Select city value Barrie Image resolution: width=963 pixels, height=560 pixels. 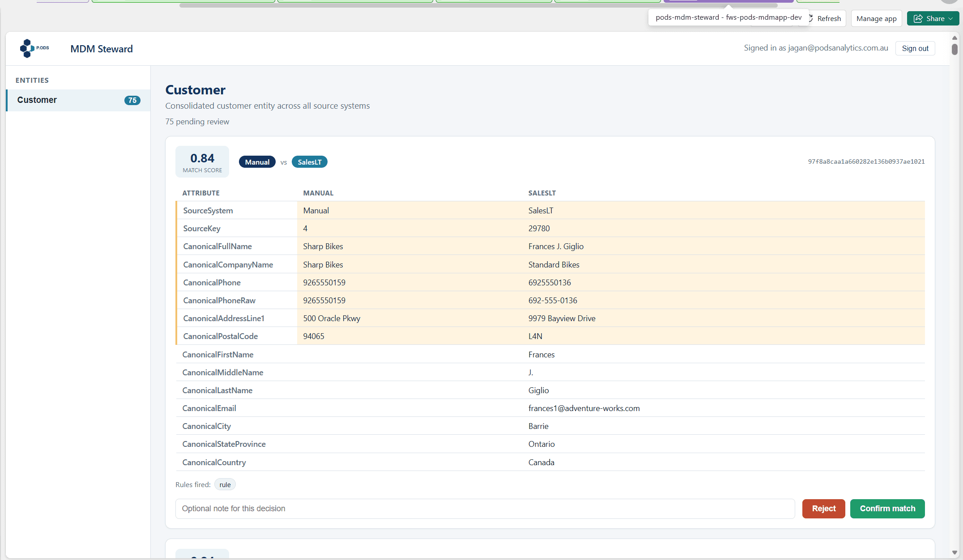tap(538, 426)
